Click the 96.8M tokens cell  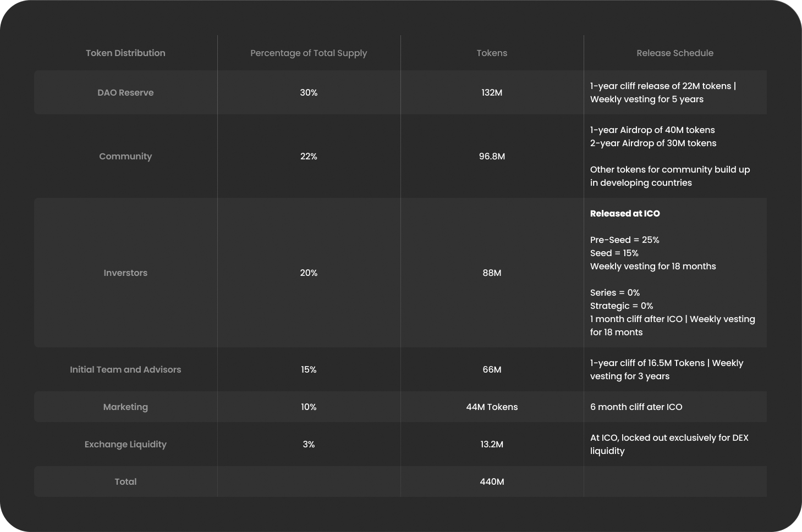point(492,156)
